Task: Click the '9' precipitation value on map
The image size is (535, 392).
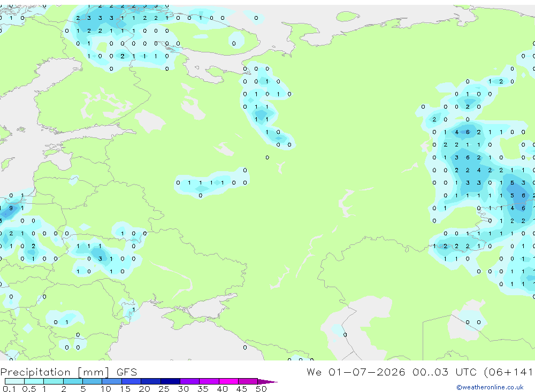Action: (x=11, y=208)
